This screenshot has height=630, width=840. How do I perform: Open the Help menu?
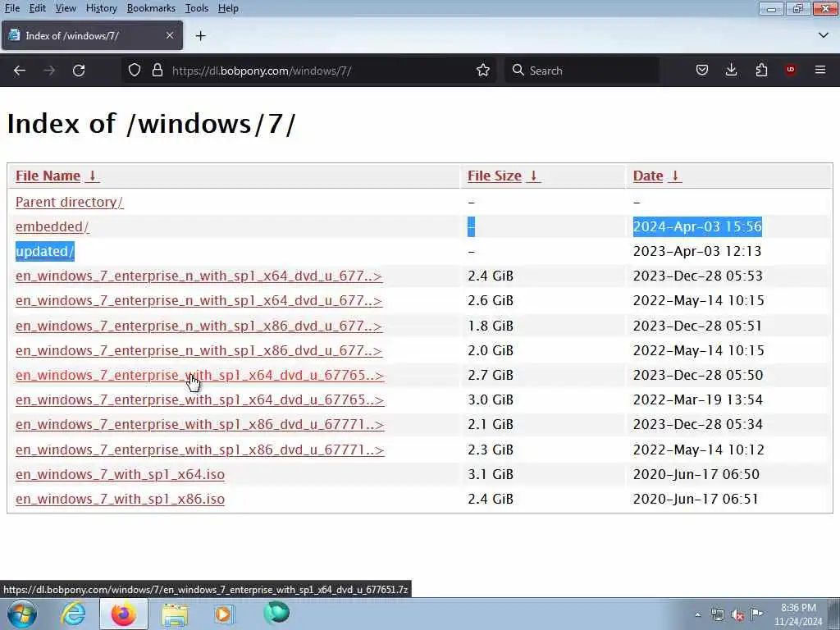pyautogui.click(x=228, y=8)
